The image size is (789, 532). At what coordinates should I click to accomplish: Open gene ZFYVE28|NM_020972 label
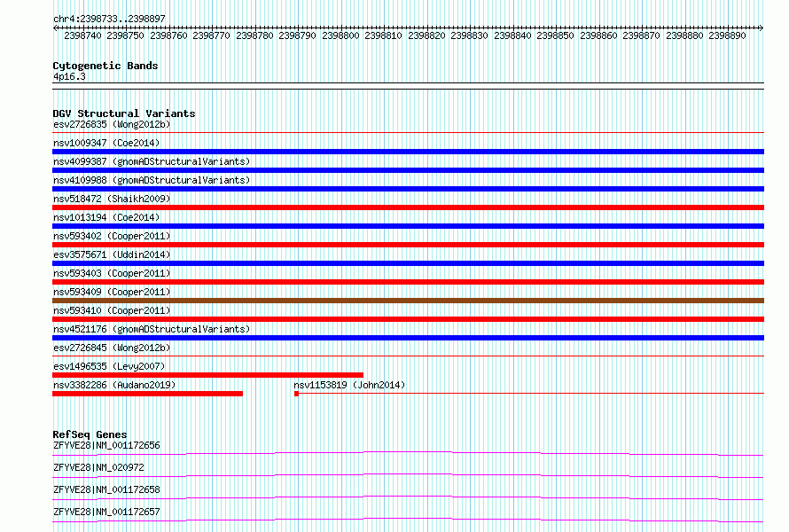click(x=98, y=467)
